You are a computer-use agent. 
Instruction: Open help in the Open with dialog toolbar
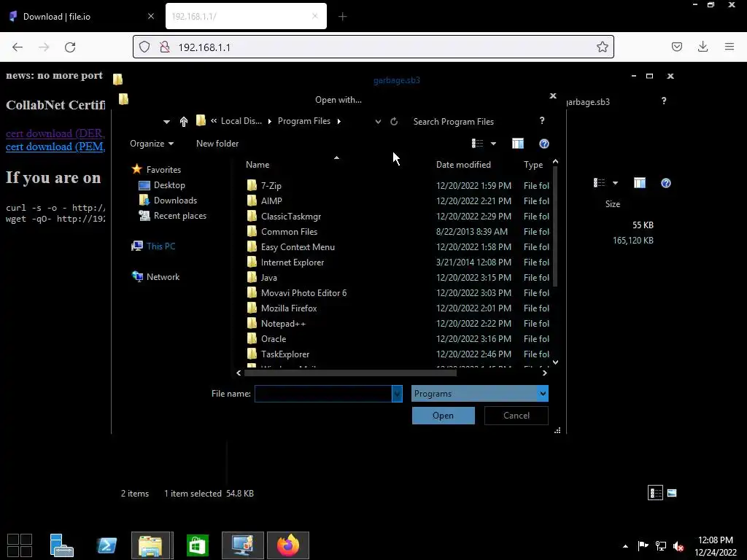tap(544, 144)
